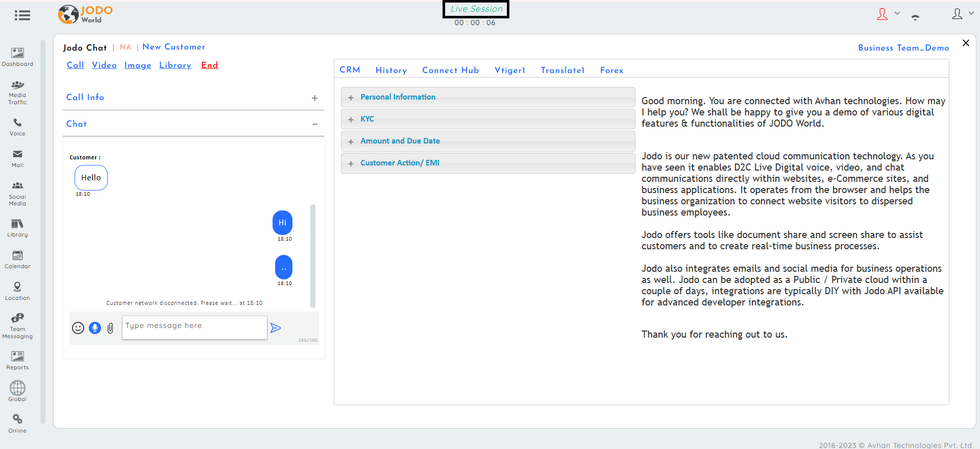
Task: Switch to the Vtiger1 tab
Action: tap(510, 70)
